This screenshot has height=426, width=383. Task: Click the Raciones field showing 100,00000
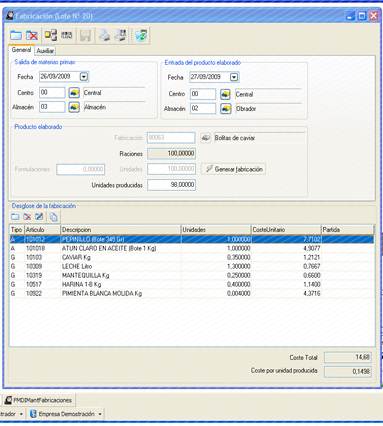click(171, 154)
